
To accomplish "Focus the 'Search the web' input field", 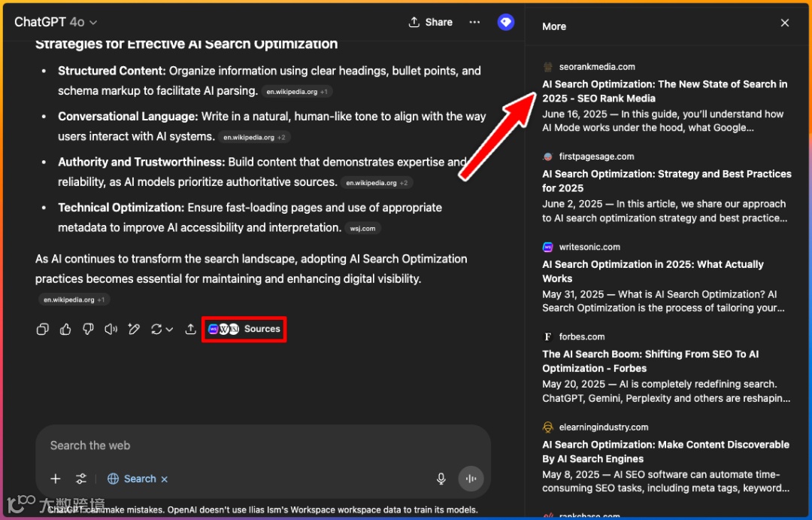I will [x=262, y=445].
